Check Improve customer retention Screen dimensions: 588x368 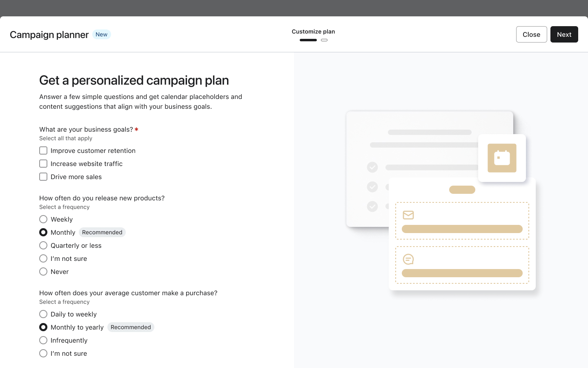click(x=43, y=150)
